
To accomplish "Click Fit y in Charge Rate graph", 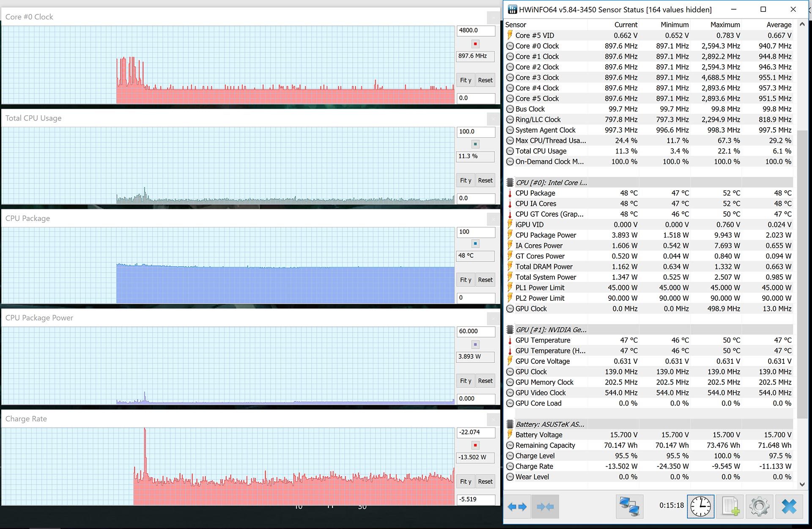I will [466, 482].
